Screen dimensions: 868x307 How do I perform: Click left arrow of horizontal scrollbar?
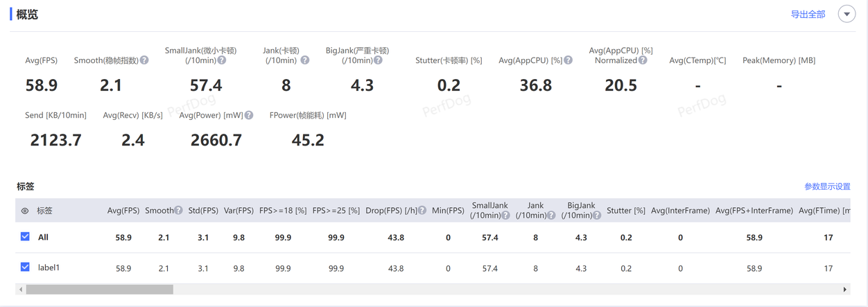[21, 290]
